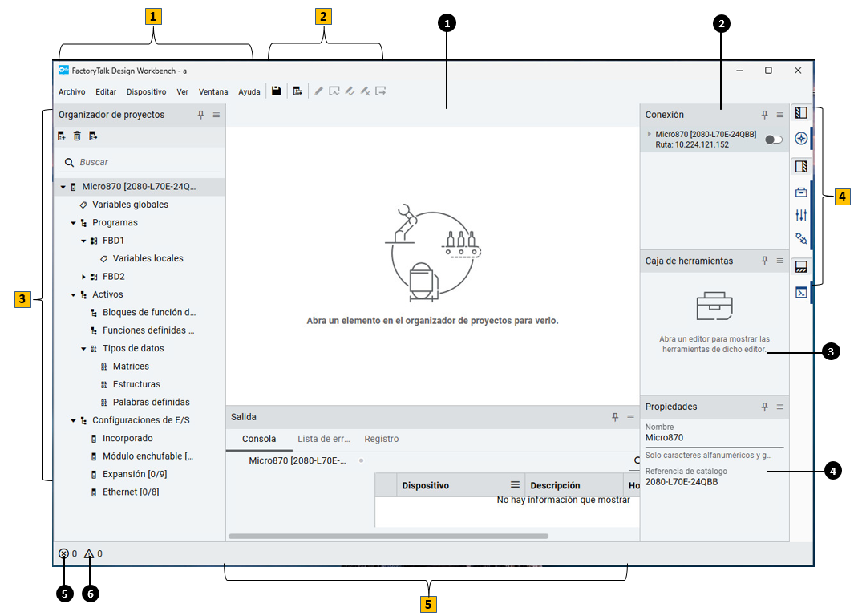854x616 pixels.
Task: Click the console terminal icon in sidebar
Action: (800, 293)
